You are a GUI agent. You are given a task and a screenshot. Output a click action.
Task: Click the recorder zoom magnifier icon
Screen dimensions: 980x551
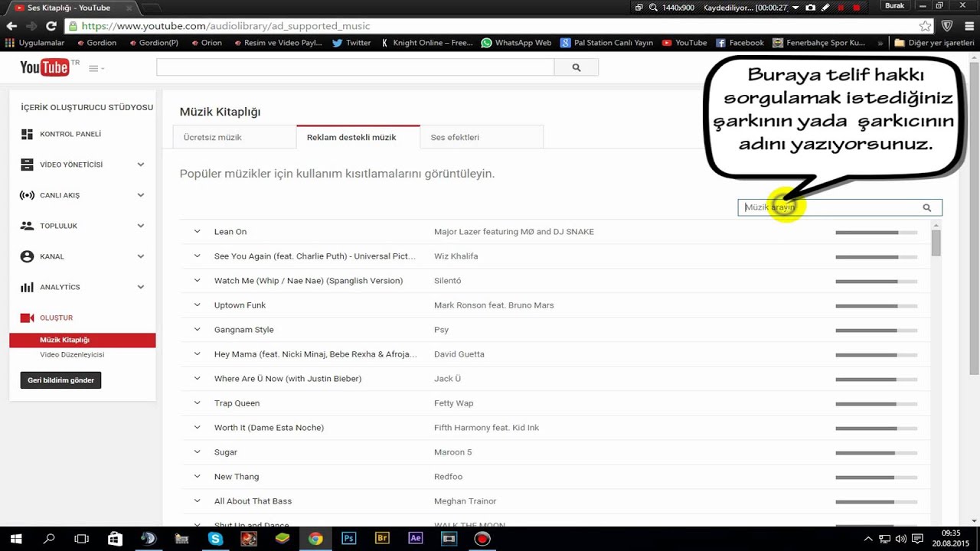(x=653, y=7)
